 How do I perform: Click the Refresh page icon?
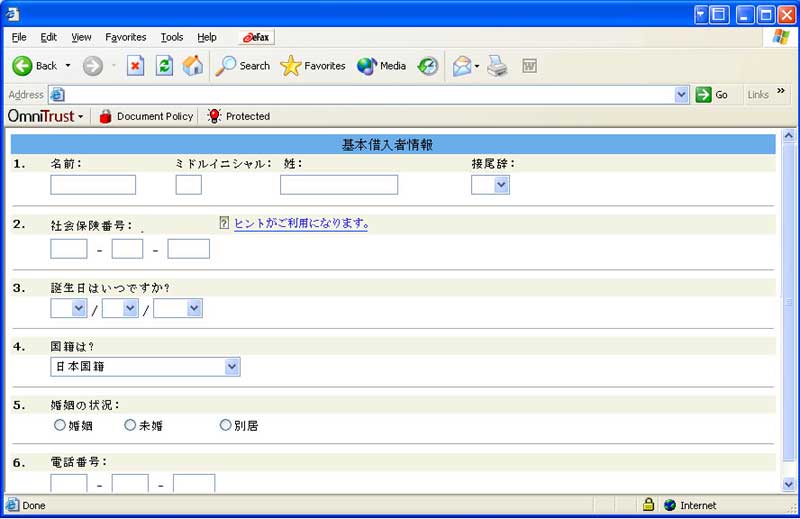pyautogui.click(x=164, y=66)
